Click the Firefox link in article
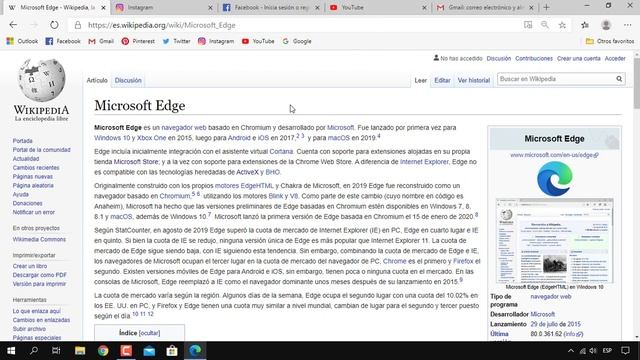 (x=463, y=261)
